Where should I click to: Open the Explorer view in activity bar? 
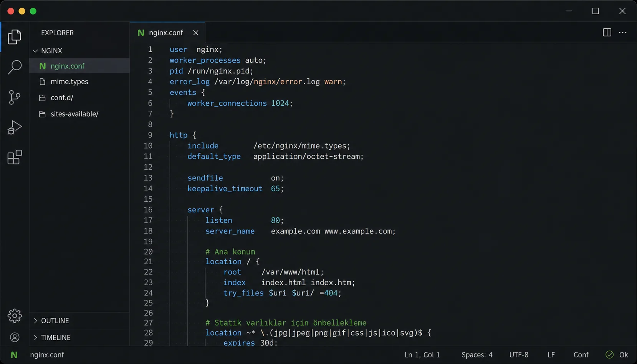15,37
